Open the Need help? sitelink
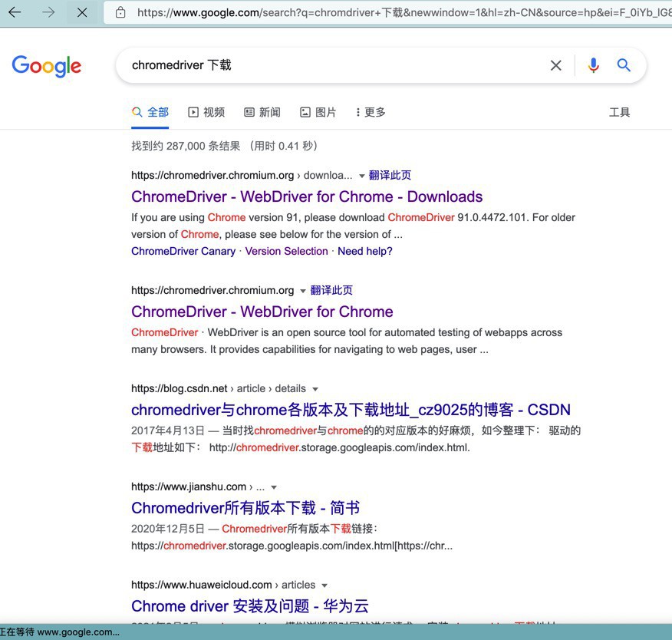The width and height of the screenshot is (672, 640). pyautogui.click(x=365, y=251)
